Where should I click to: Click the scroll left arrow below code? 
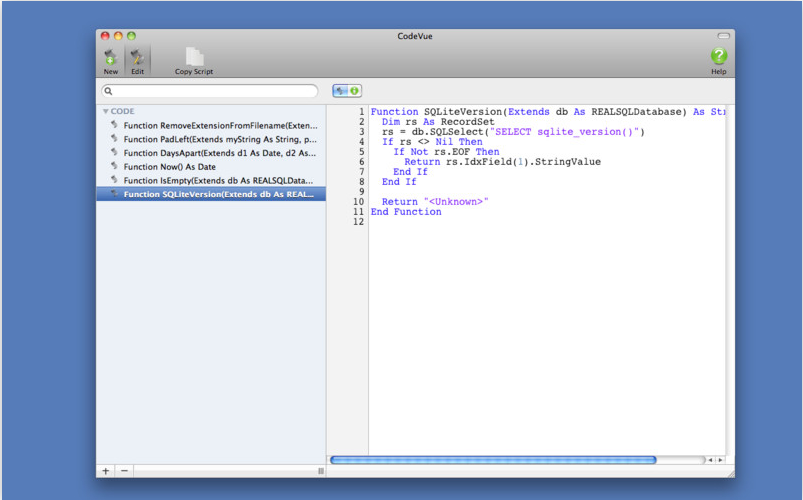[x=710, y=460]
